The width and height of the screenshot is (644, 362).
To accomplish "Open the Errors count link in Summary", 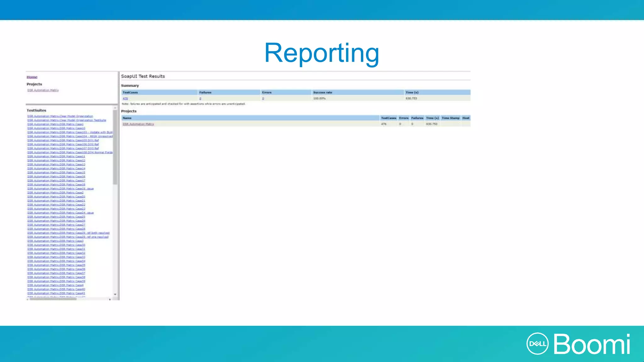I will tap(263, 98).
